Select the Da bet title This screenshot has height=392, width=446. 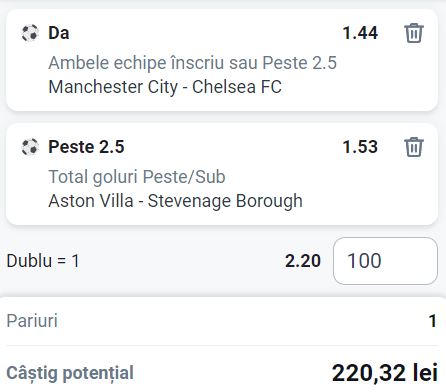(x=59, y=33)
